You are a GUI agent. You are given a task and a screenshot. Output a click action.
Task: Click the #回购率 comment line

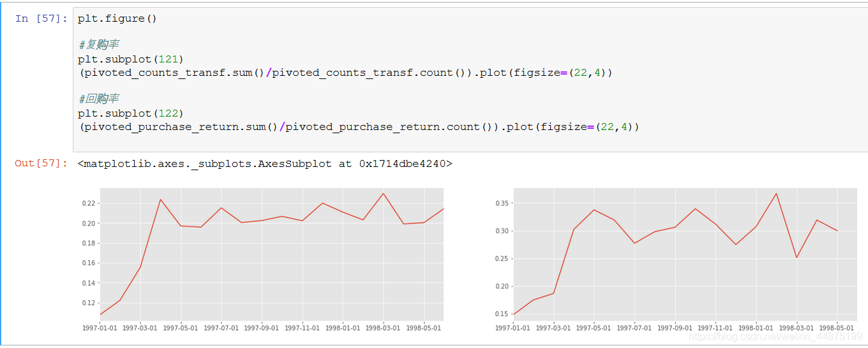coord(98,99)
